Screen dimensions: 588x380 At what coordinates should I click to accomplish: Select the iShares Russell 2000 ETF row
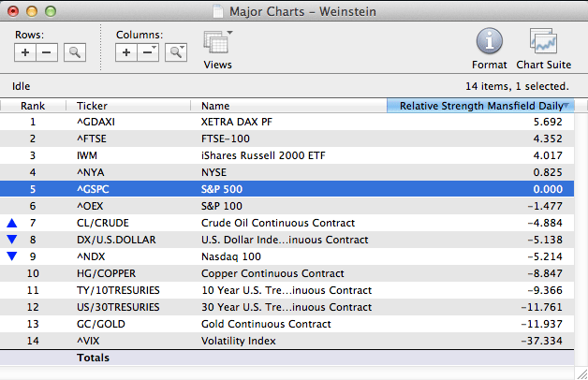tap(281, 155)
